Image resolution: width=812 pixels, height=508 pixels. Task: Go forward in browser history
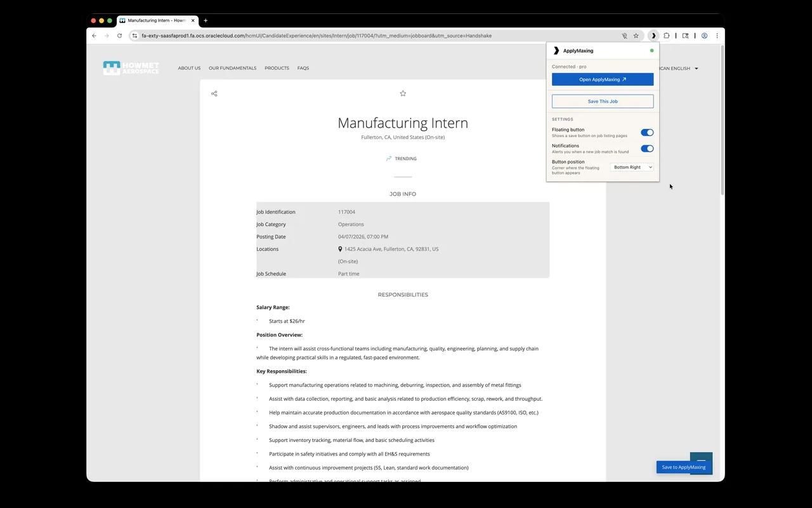click(106, 36)
